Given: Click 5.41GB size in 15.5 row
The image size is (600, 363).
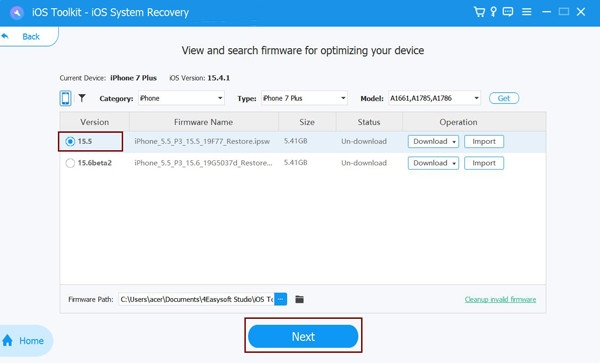Looking at the screenshot, I should [x=295, y=141].
